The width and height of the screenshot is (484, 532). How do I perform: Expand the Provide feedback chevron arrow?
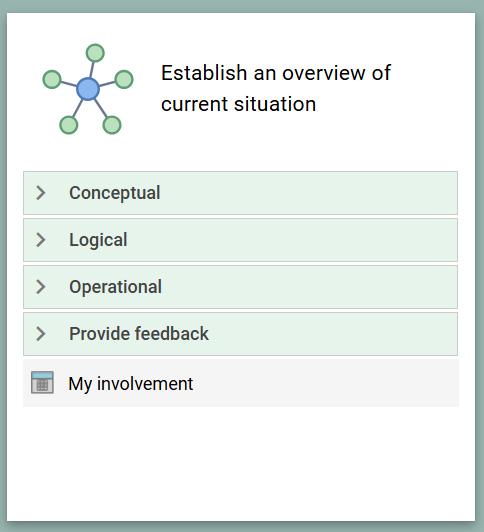tap(41, 334)
